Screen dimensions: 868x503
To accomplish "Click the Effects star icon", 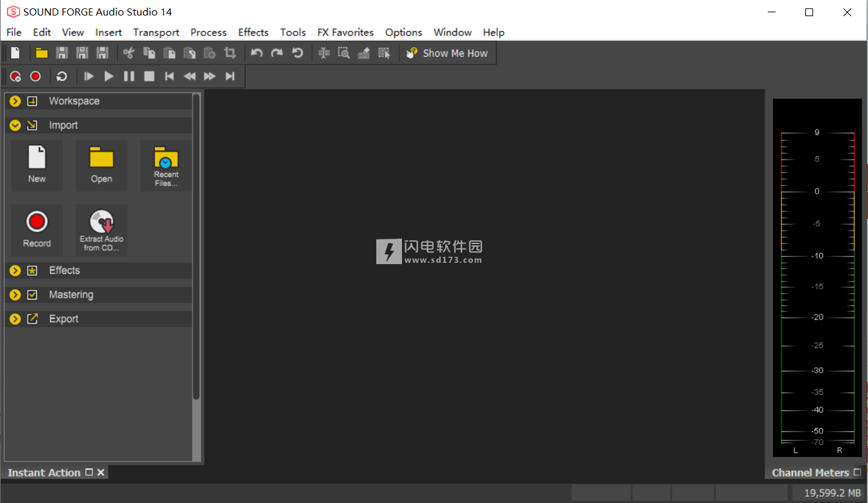I will pos(32,271).
